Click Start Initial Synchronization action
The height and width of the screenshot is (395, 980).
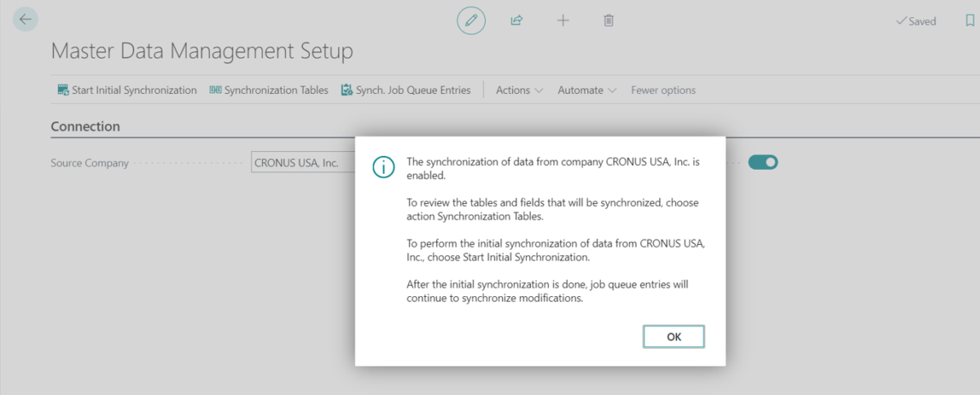pos(127,90)
